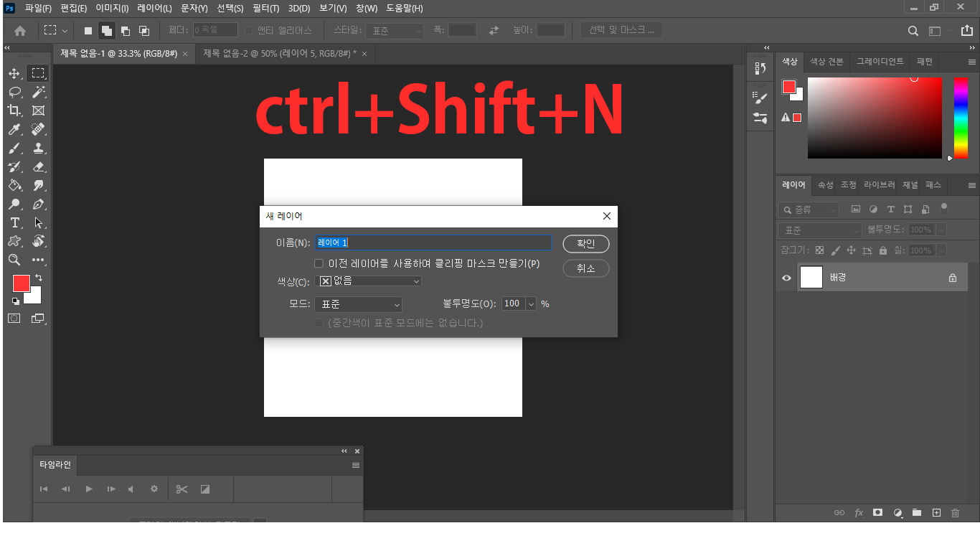Open the Edit Toolbar three-dots menu
The height and width of the screenshot is (551, 980).
coord(39,260)
